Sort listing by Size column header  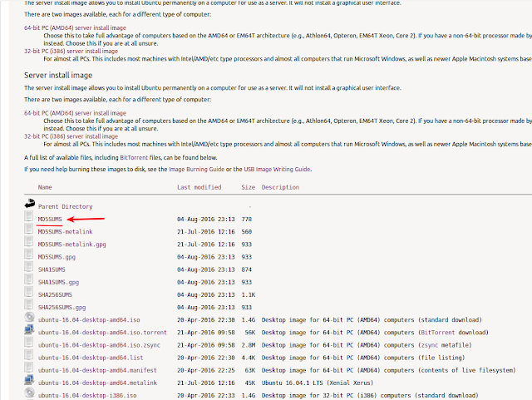(x=248, y=187)
